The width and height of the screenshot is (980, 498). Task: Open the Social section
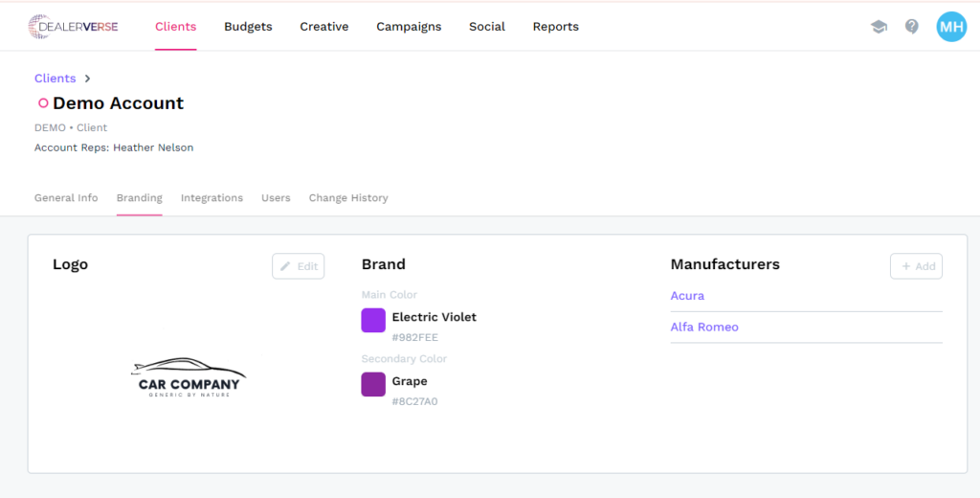(487, 27)
